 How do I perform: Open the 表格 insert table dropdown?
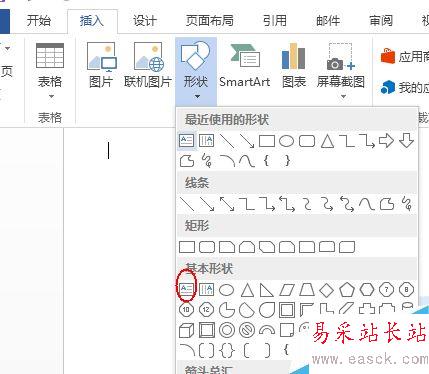coord(50,71)
